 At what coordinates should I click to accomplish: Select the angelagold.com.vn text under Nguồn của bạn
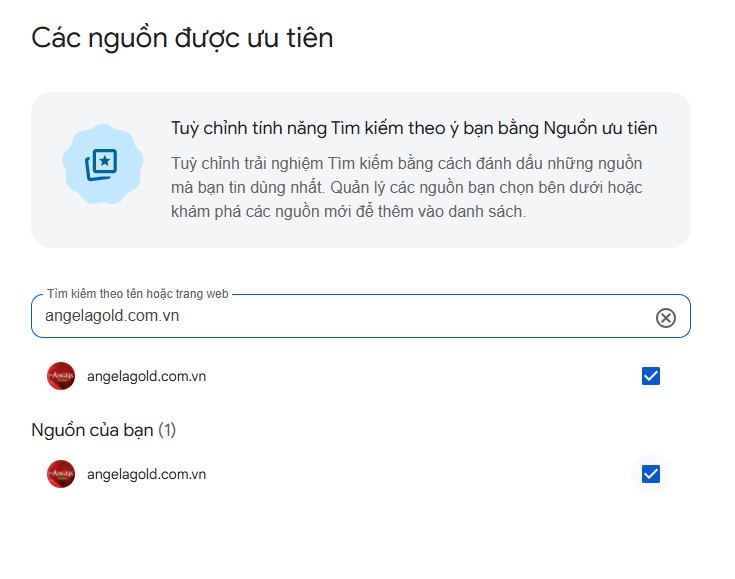[x=146, y=474]
